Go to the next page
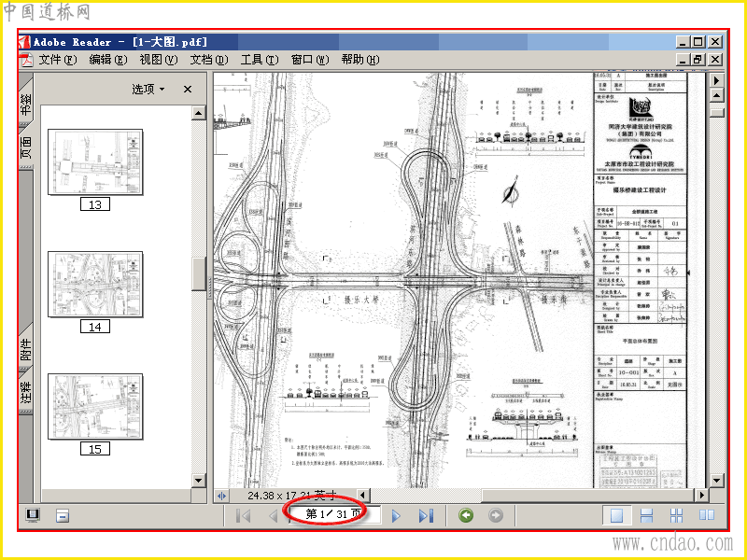The image size is (747, 560). (396, 516)
